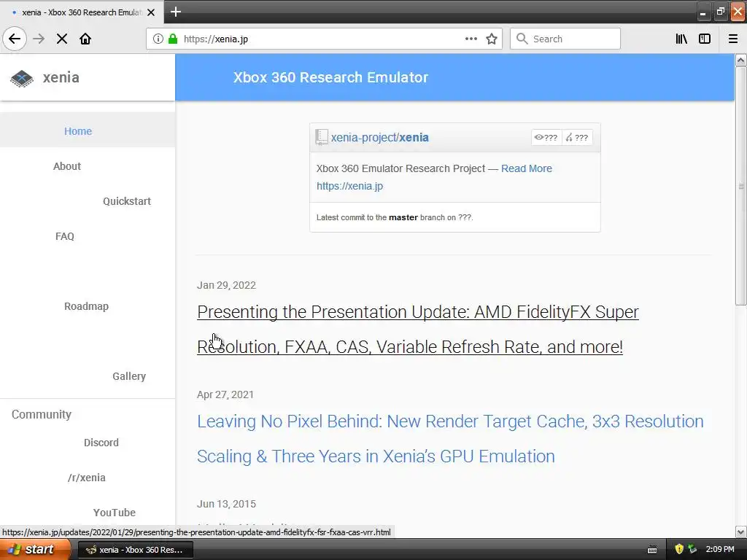Click the security shield tray icon

679,550
